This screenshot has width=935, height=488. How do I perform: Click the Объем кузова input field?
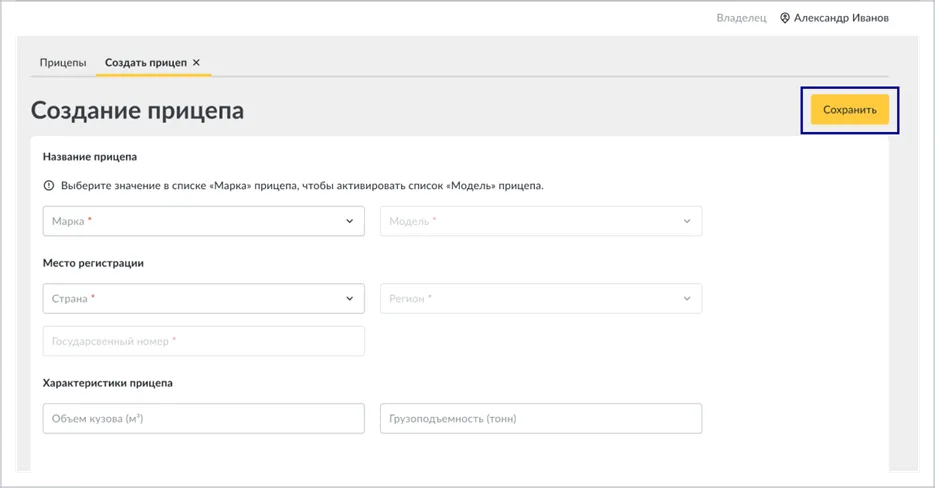(x=203, y=418)
